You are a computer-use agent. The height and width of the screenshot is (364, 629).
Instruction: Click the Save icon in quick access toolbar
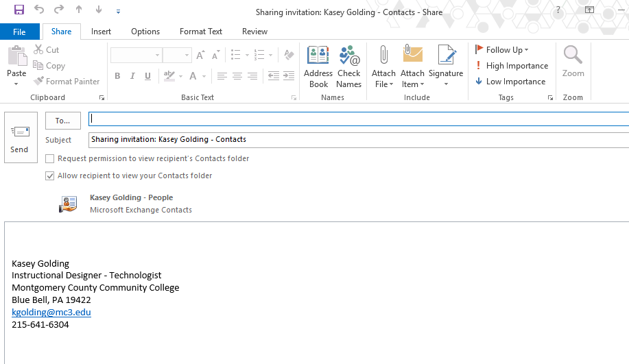(x=19, y=9)
